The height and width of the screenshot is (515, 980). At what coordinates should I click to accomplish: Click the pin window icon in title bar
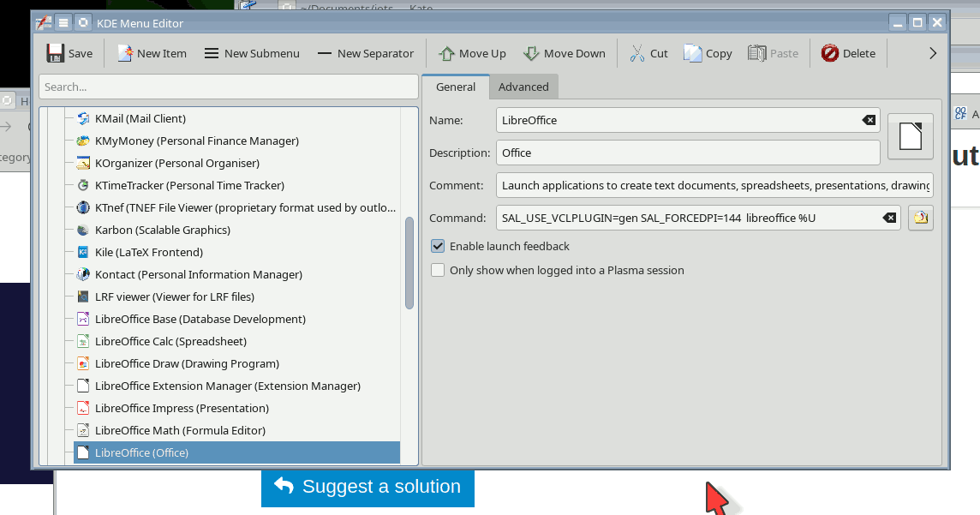pyautogui.click(x=83, y=23)
